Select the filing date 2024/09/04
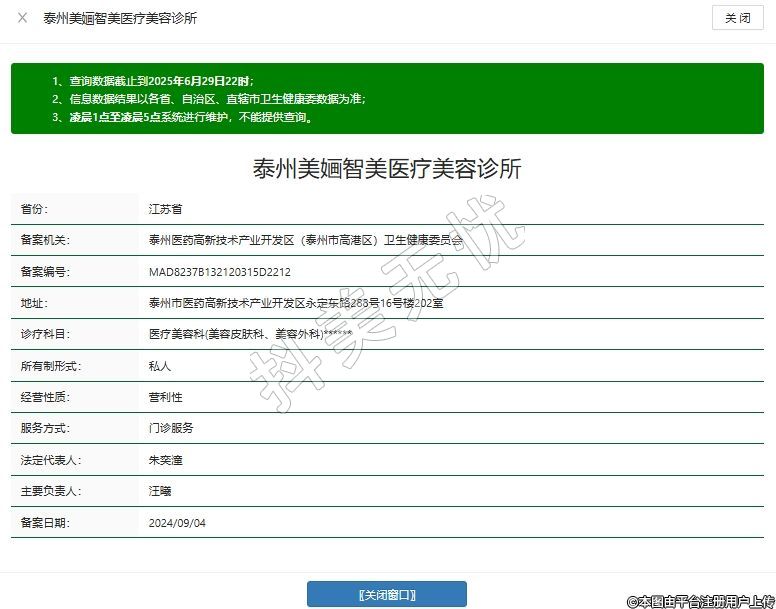The width and height of the screenshot is (776, 609). click(x=177, y=522)
